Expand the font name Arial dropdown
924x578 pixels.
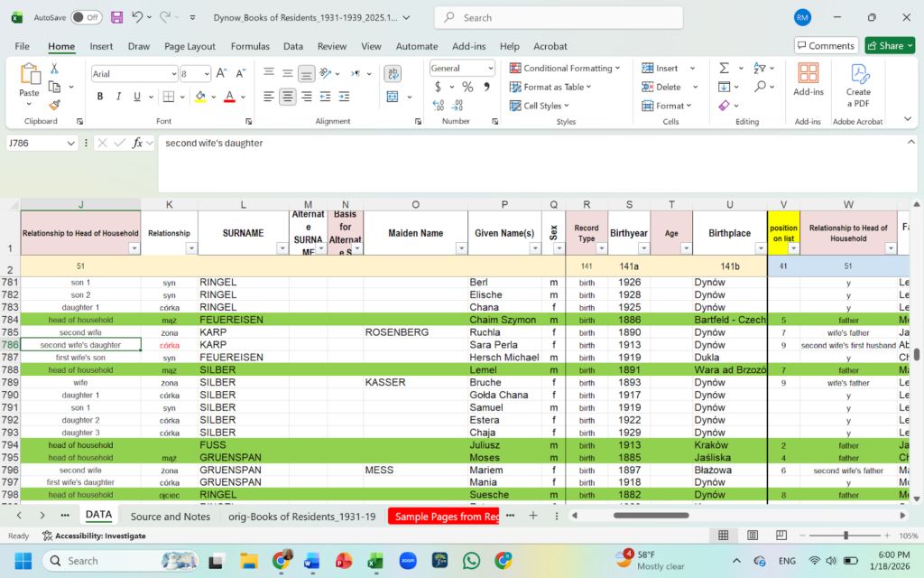(173, 74)
